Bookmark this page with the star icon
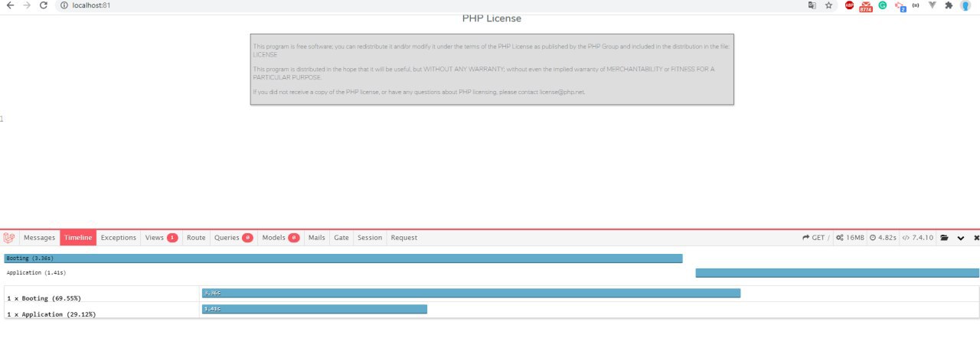The image size is (980, 364). tap(829, 5)
